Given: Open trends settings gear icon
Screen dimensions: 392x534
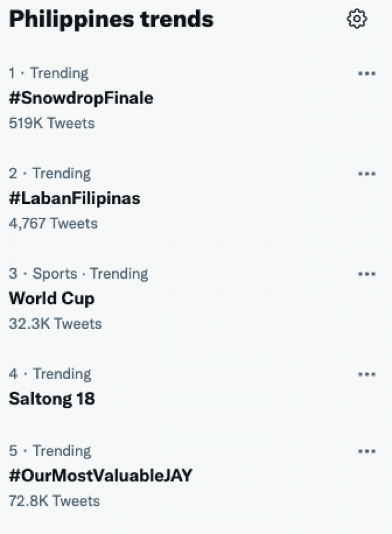Looking at the screenshot, I should coord(356,20).
